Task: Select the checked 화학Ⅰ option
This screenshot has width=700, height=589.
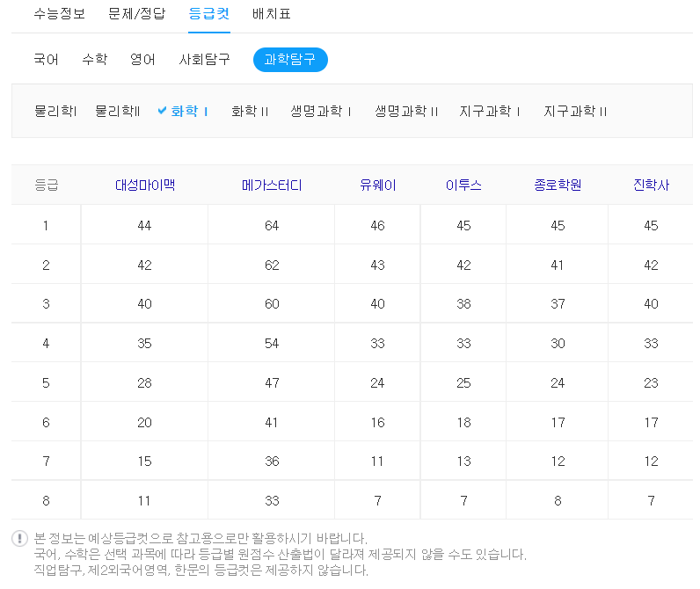Action: pos(189,111)
